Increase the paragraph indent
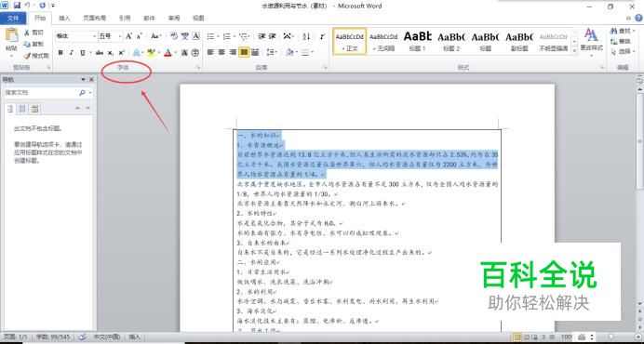644x344 pixels. pos(272,36)
